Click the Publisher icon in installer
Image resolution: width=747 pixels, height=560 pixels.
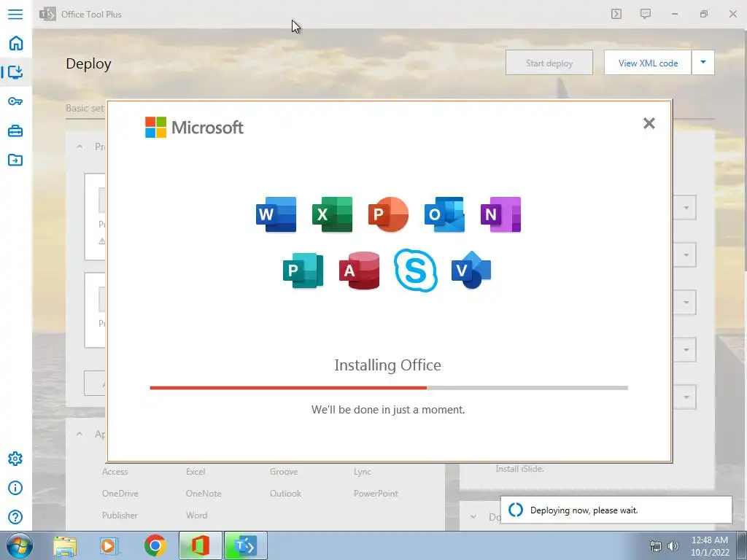303,271
